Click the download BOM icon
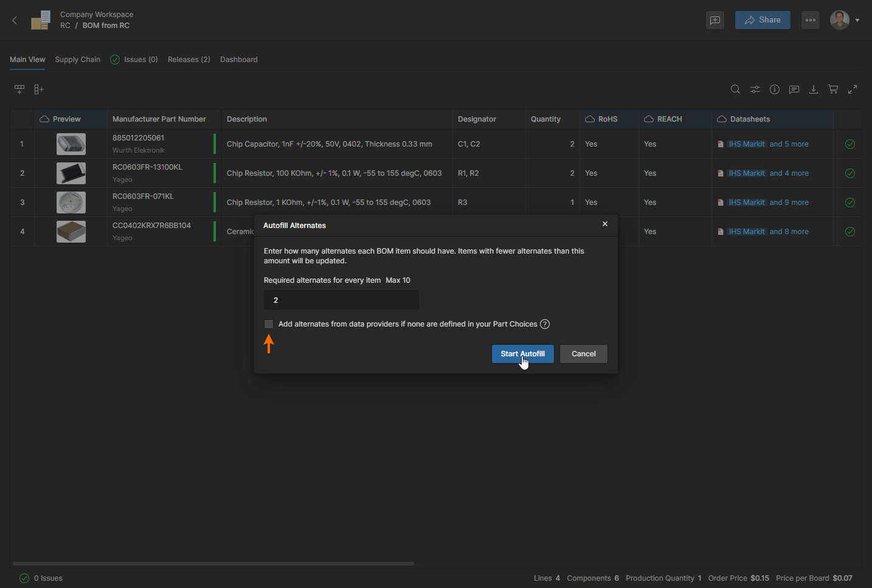 (x=814, y=89)
